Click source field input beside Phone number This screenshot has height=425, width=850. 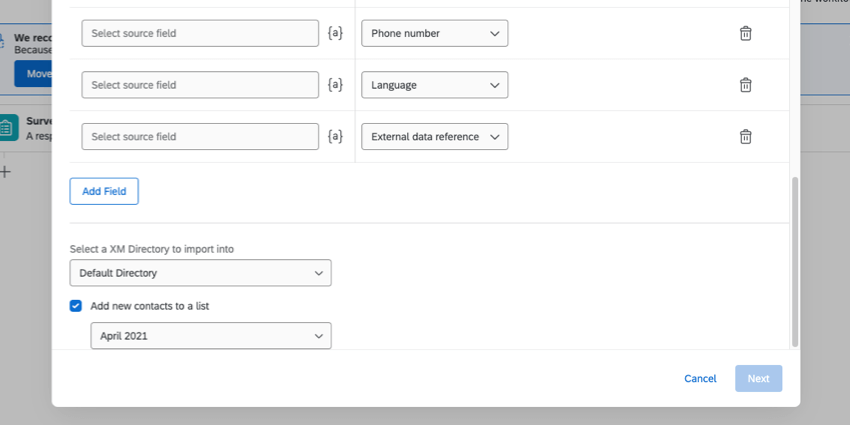tap(200, 33)
